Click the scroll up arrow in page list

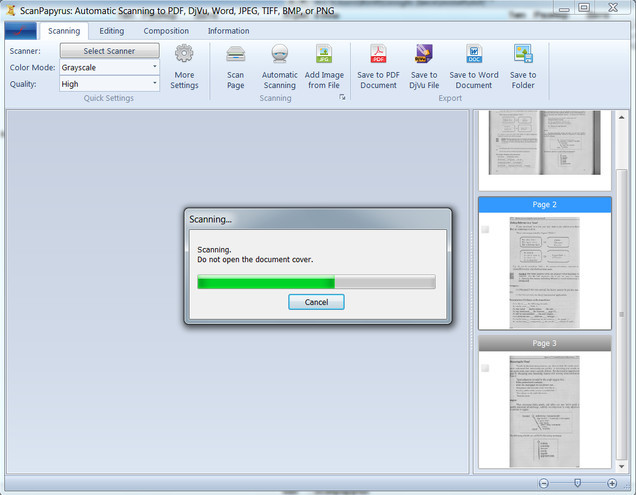click(621, 117)
